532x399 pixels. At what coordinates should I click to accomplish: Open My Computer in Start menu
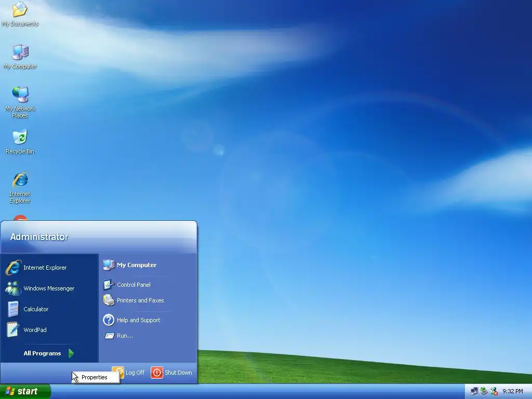(148, 265)
